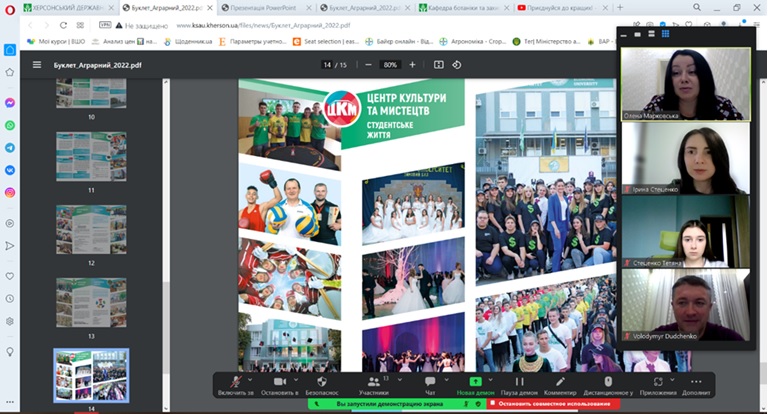Select page 12 thumbnail
This screenshot has width=768, height=414.
[x=91, y=230]
